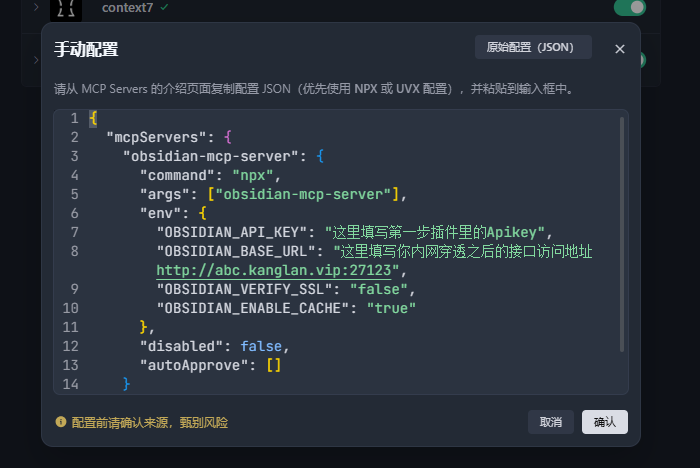
Task: Click the 原始配置 (JSON) button
Action: (533, 47)
